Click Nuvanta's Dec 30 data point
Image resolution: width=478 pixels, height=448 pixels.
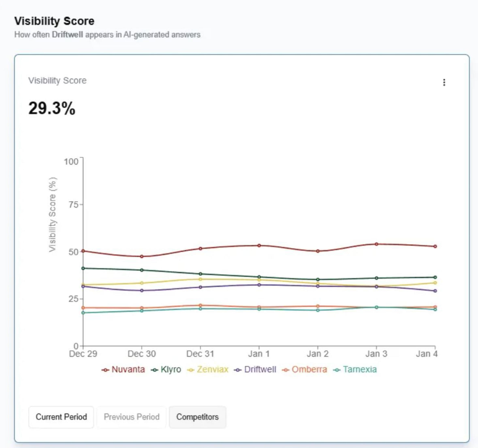[142, 256]
